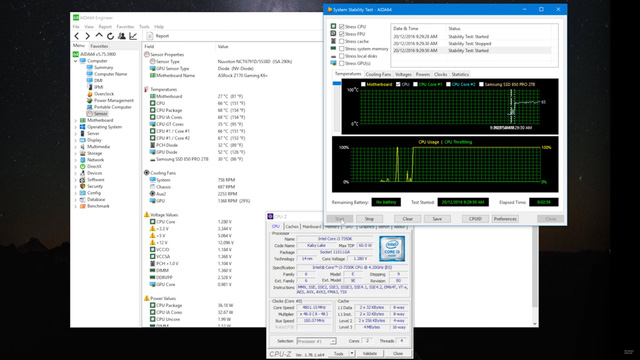This screenshot has width=640, height=360.
Task: Select DMI tree item
Action: click(98, 80)
